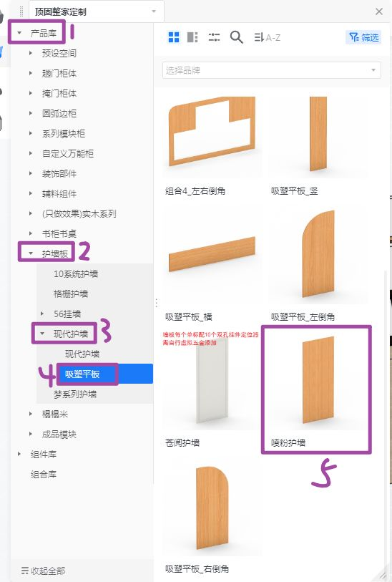The height and width of the screenshot is (582, 392).
Task: Open the display settings sliders icon
Action: pyautogui.click(x=214, y=37)
